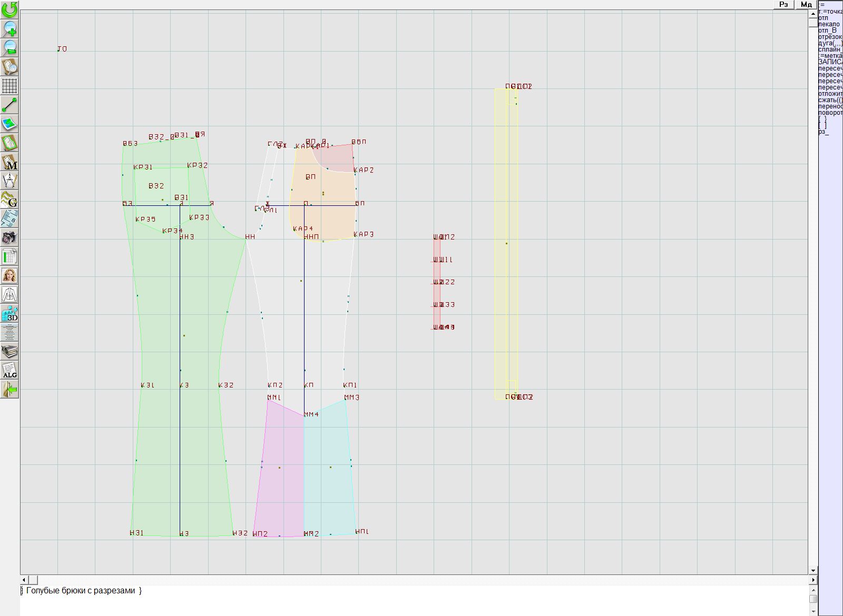Open the green spreadsheet table icon
The height and width of the screenshot is (616, 843).
point(9,257)
